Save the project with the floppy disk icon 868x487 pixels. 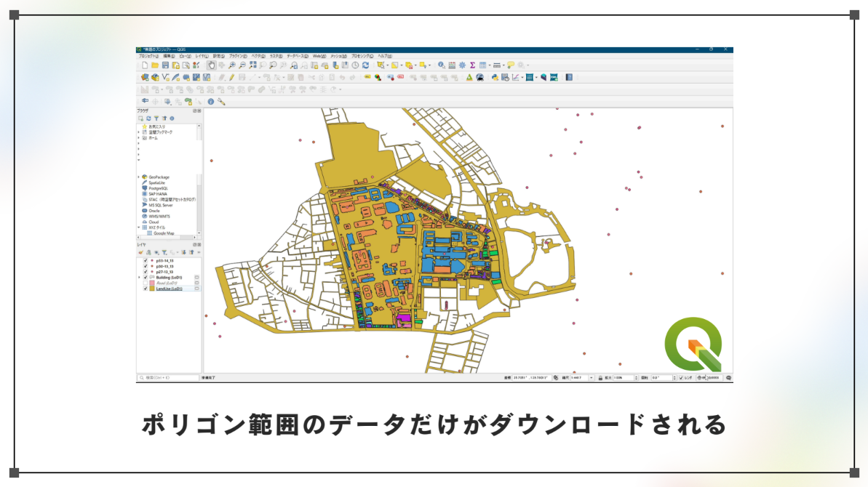click(165, 65)
